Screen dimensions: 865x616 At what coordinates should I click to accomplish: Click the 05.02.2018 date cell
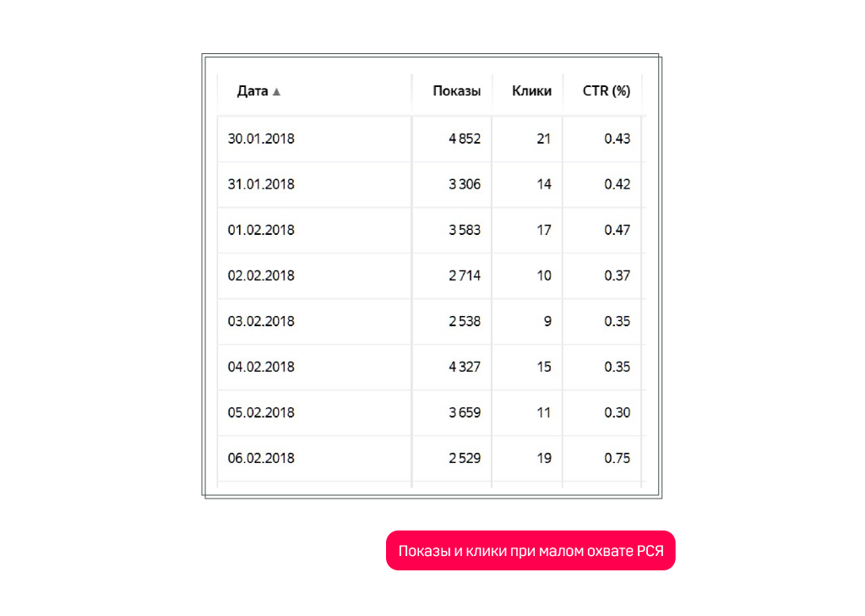pyautogui.click(x=261, y=412)
